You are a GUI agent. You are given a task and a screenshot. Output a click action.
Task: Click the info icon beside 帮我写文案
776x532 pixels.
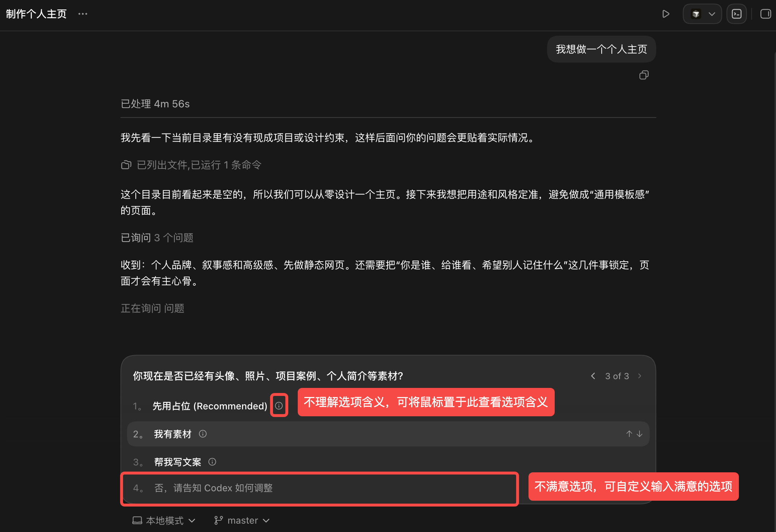coord(212,461)
